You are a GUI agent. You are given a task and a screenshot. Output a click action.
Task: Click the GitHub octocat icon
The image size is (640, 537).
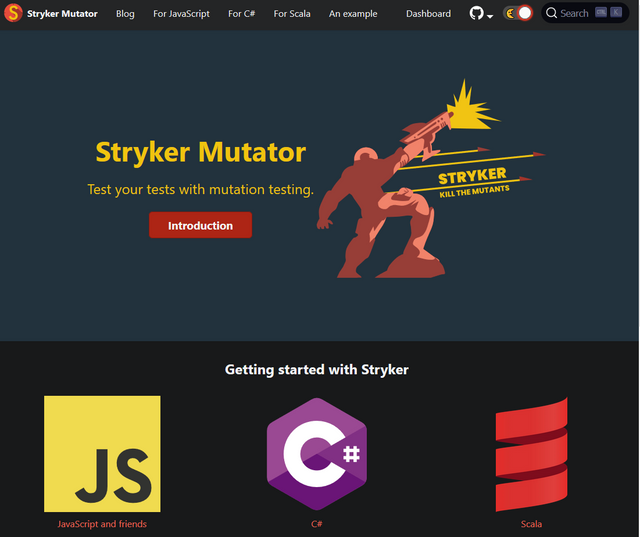(x=476, y=13)
